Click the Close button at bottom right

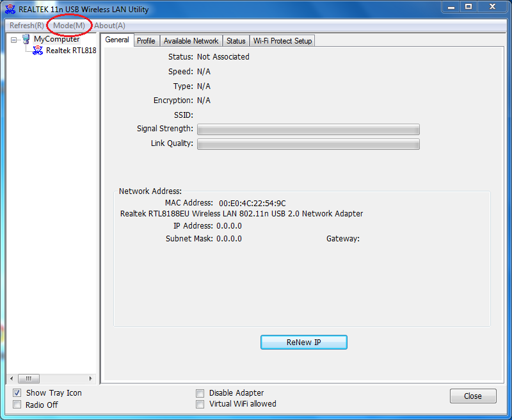pyautogui.click(x=473, y=396)
